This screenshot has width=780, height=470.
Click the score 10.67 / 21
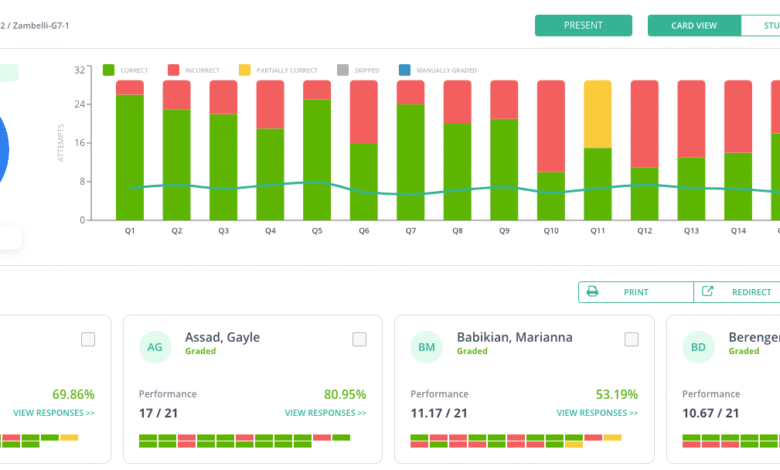coord(710,413)
